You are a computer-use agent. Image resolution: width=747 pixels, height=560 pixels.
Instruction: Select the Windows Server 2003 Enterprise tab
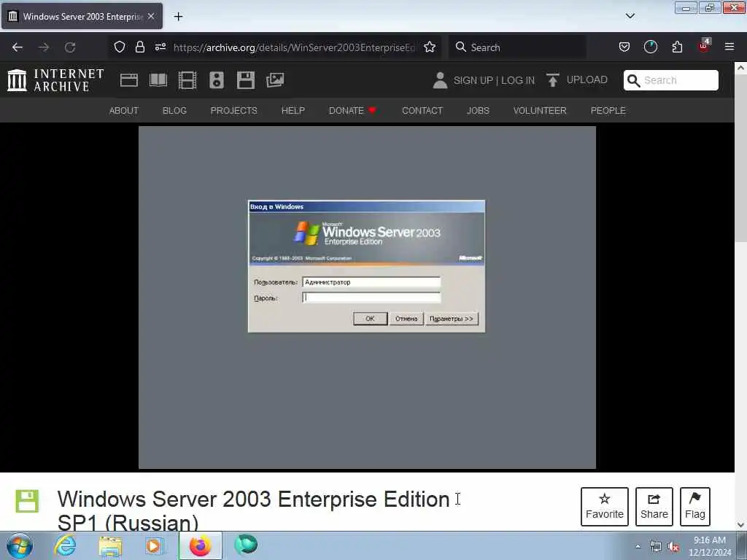pyautogui.click(x=82, y=16)
